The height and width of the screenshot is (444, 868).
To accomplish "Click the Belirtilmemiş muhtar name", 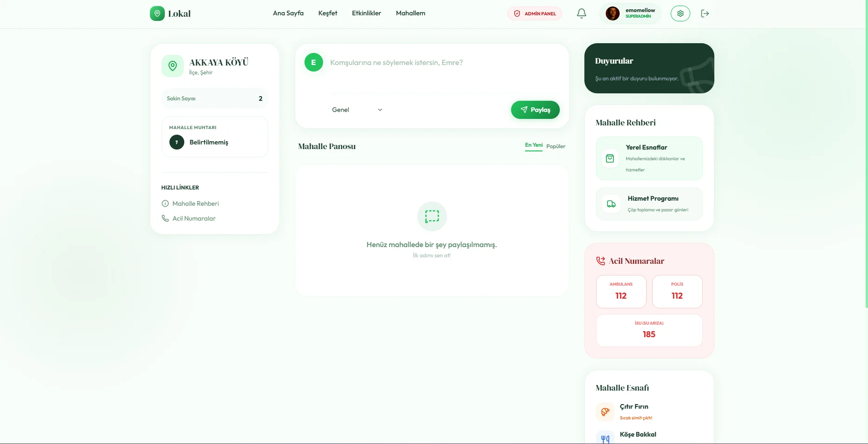I will [209, 142].
